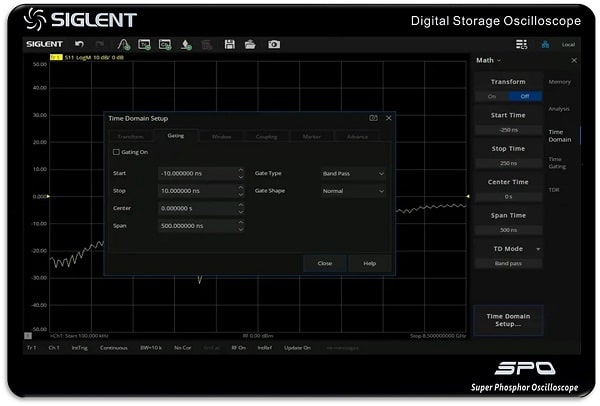
Task: Click the greyed redo arrow icon
Action: tap(100, 44)
